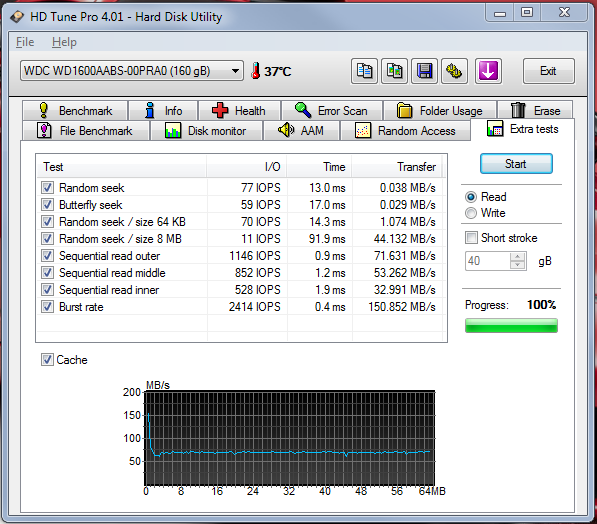Click the 91.9 ms time value
The height and width of the screenshot is (524, 597).
tap(327, 239)
